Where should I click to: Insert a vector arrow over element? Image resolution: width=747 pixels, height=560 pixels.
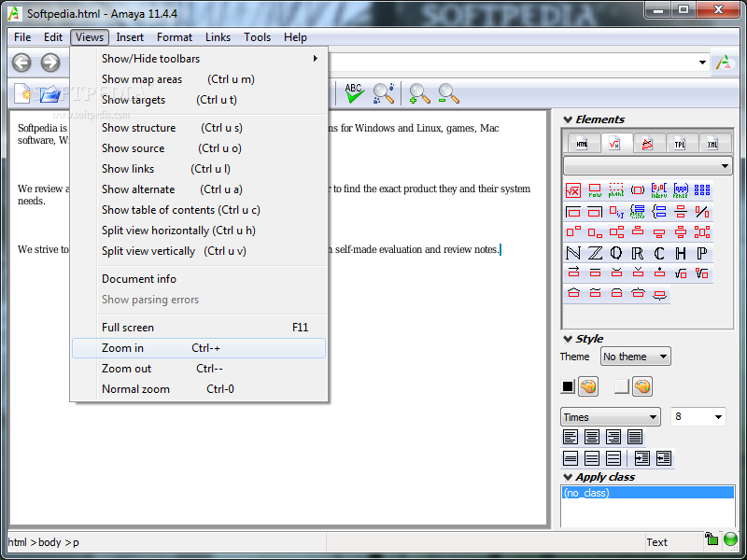coord(573,273)
